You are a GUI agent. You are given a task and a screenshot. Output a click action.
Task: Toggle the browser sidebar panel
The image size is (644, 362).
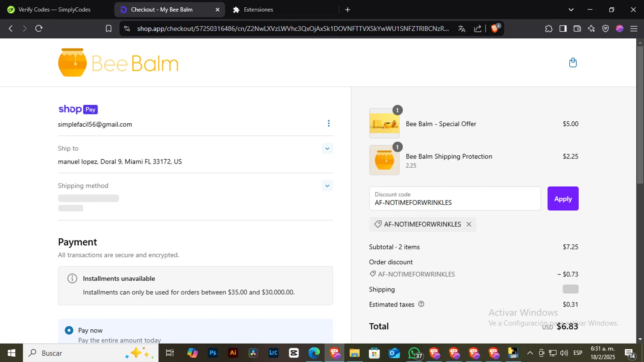[563, 28]
